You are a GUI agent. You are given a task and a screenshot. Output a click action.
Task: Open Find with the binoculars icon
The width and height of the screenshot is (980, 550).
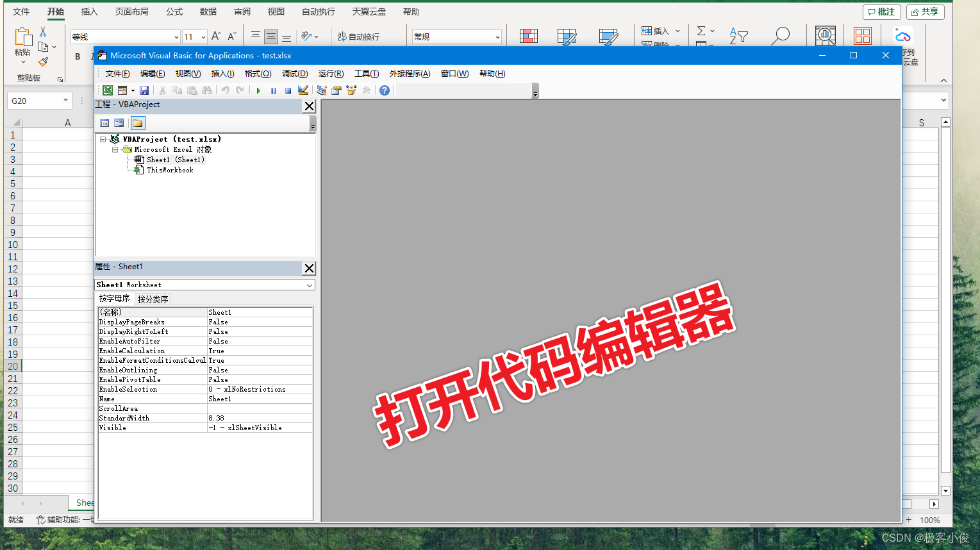tap(206, 90)
